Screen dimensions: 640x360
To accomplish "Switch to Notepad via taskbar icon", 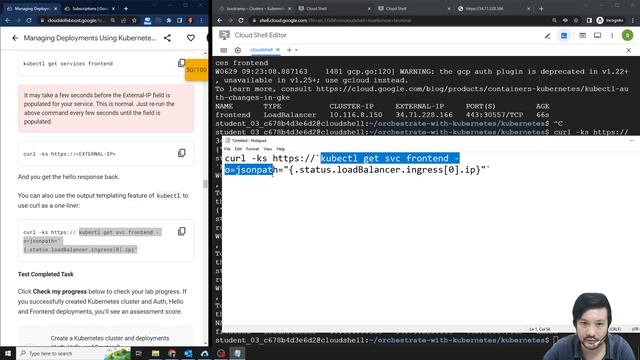I will point(237,353).
